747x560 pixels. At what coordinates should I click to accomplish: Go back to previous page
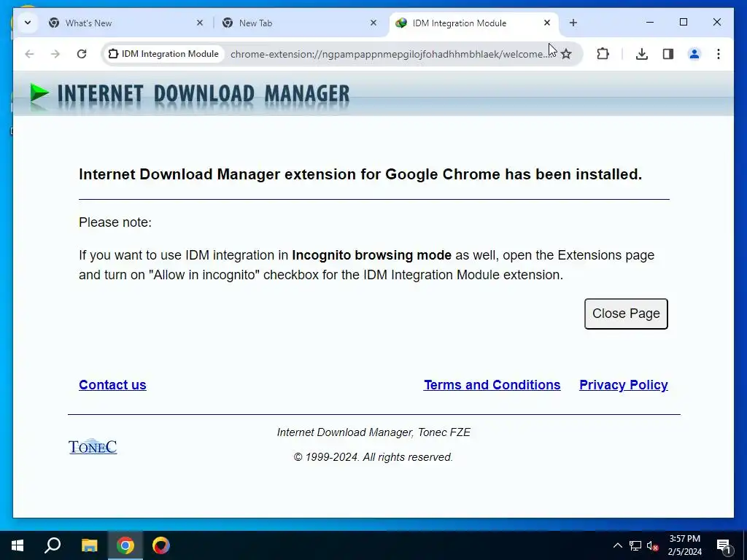point(29,54)
